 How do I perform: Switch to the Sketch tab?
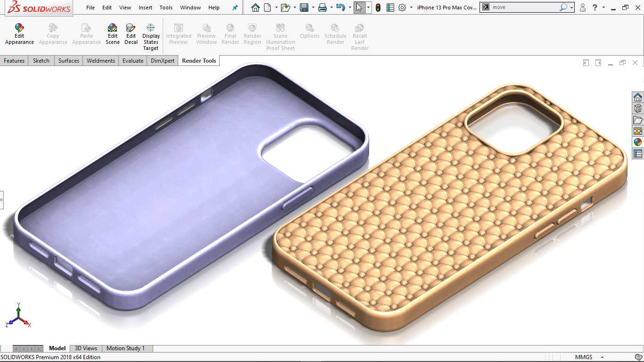(x=41, y=61)
